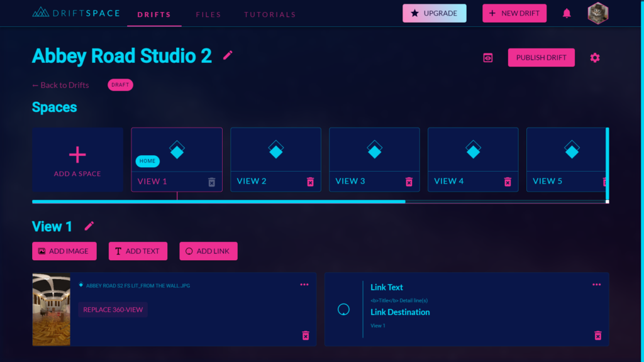Open options menu for image item

pyautogui.click(x=304, y=285)
